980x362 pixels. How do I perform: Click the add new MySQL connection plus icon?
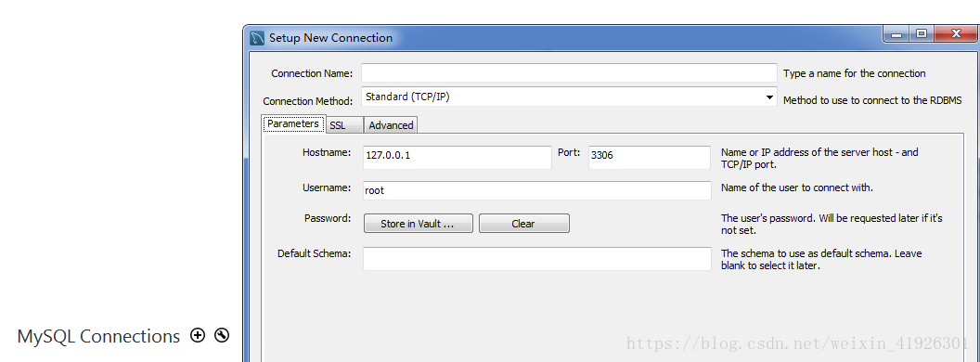[x=198, y=336]
